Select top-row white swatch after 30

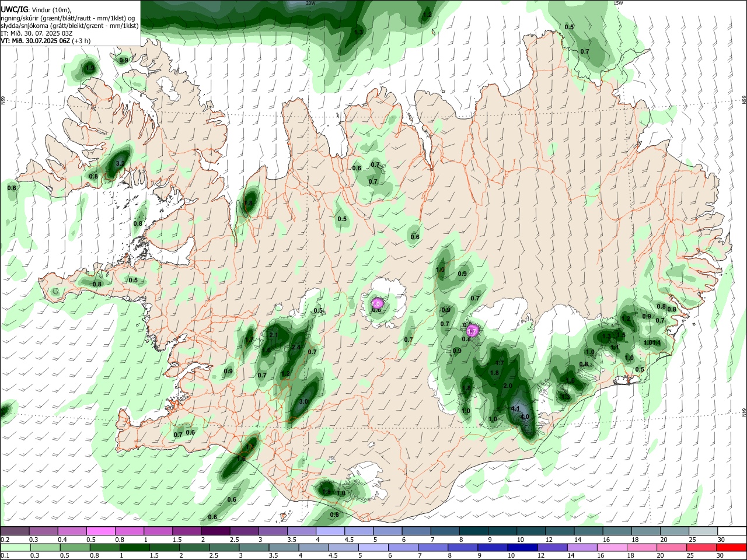point(732,531)
